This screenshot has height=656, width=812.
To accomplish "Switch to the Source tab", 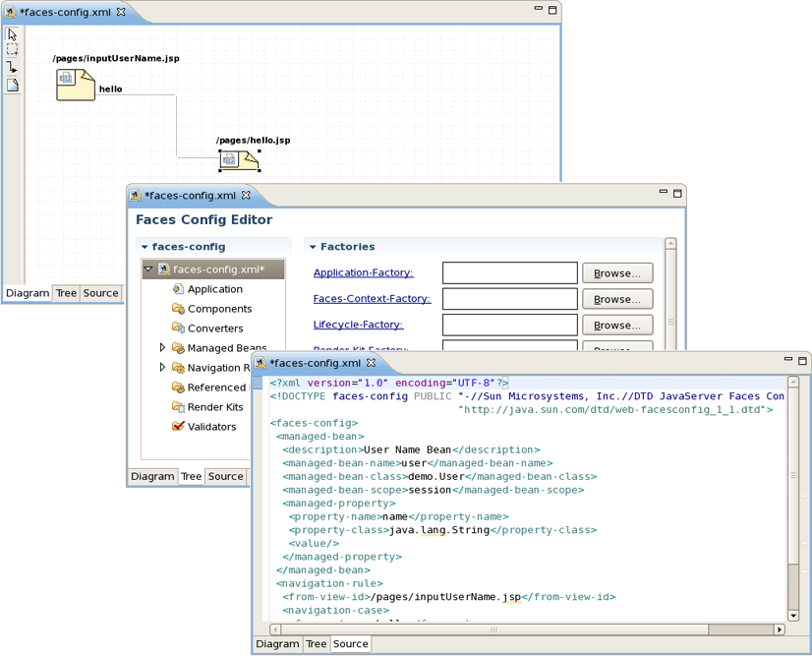I will tap(350, 643).
